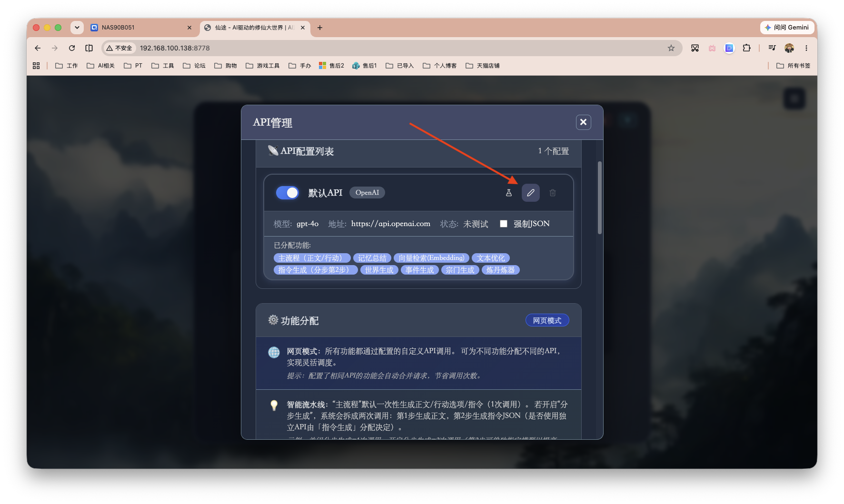This screenshot has height=504, width=844.
Task: Close the API管理 dialog
Action: [x=583, y=122]
